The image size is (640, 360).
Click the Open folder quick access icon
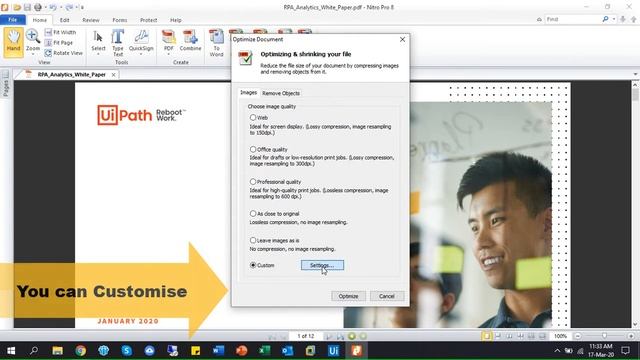click(x=17, y=7)
